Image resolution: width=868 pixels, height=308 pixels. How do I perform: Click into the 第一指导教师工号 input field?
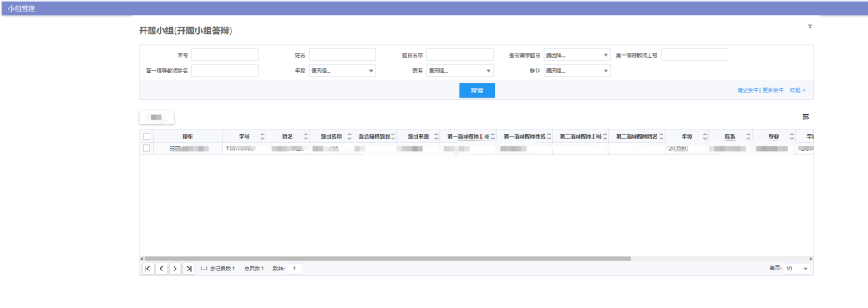coord(694,55)
